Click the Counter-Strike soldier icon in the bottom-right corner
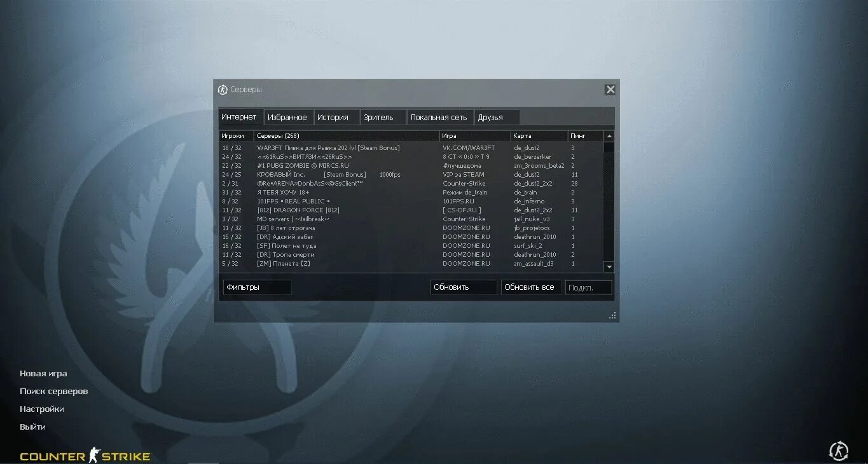The image size is (868, 464). 839,451
